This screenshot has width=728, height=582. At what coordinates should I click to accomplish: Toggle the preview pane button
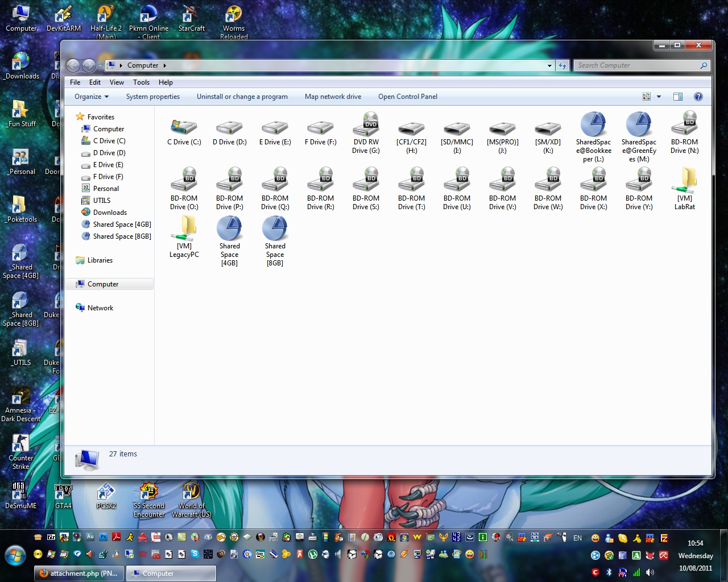(677, 97)
